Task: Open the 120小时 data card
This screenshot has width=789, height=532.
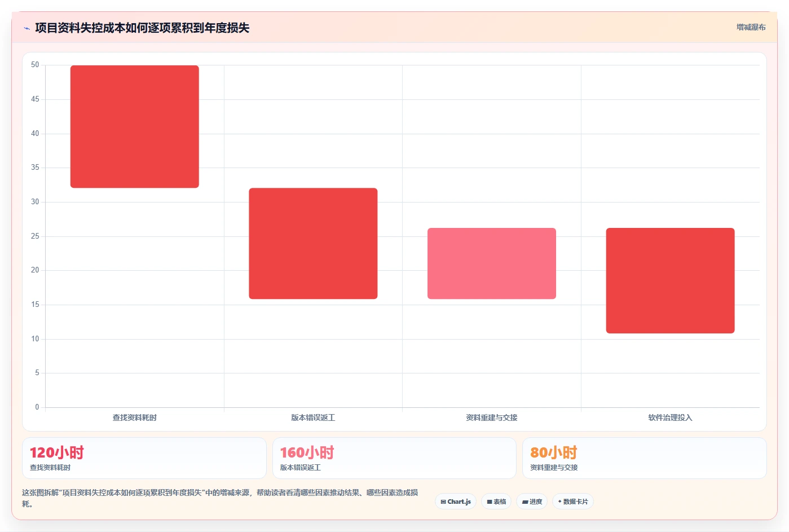Action: click(144, 458)
